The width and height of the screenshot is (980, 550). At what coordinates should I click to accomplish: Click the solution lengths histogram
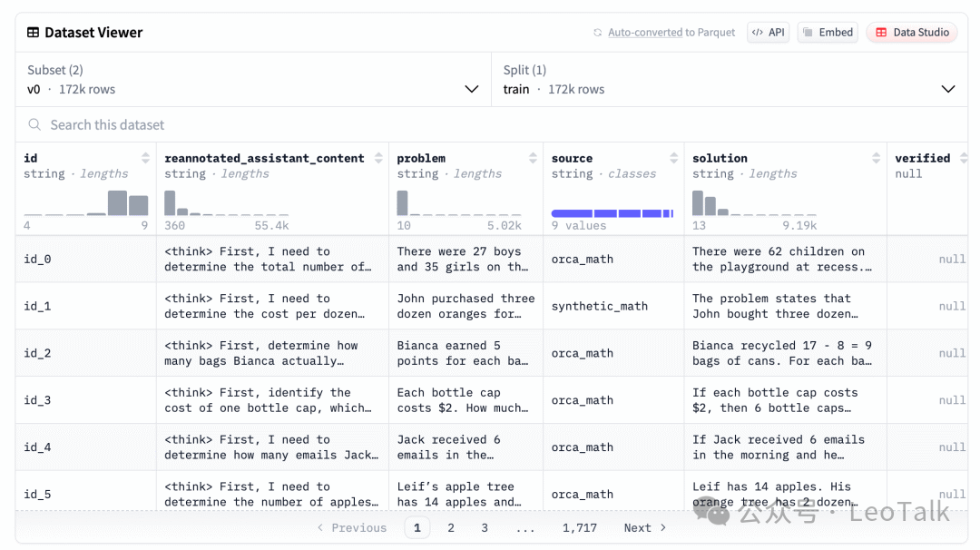click(754, 203)
